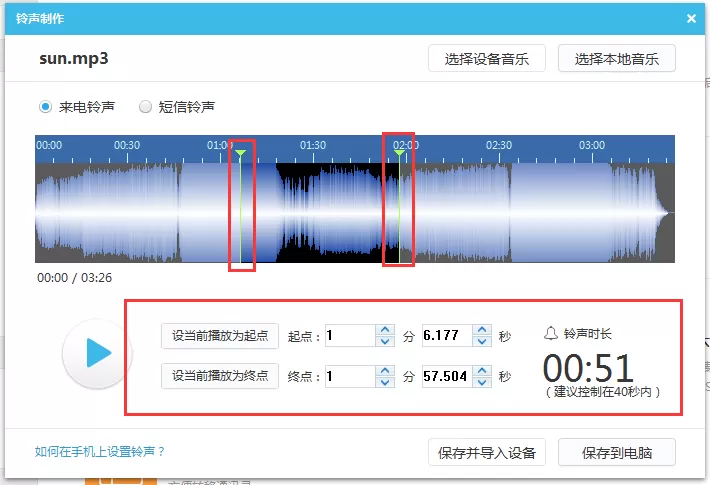Open 选择本地音乐 to pick local music
Screen dimensions: 710x485
pos(617,58)
